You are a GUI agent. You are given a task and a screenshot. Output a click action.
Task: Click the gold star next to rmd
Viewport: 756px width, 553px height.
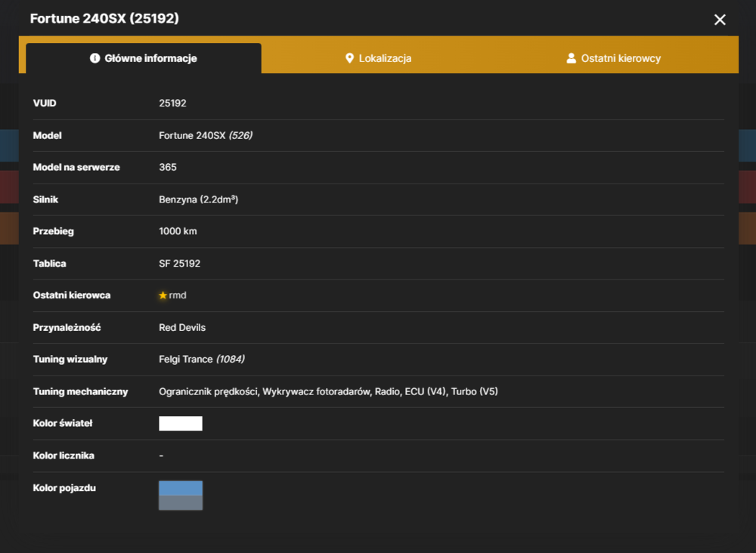pyautogui.click(x=163, y=295)
